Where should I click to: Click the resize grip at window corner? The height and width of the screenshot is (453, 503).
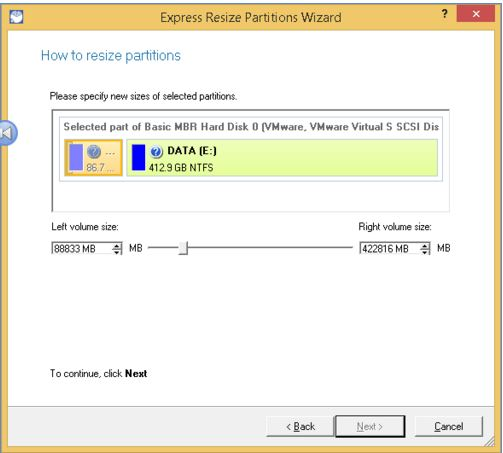pyautogui.click(x=489, y=441)
